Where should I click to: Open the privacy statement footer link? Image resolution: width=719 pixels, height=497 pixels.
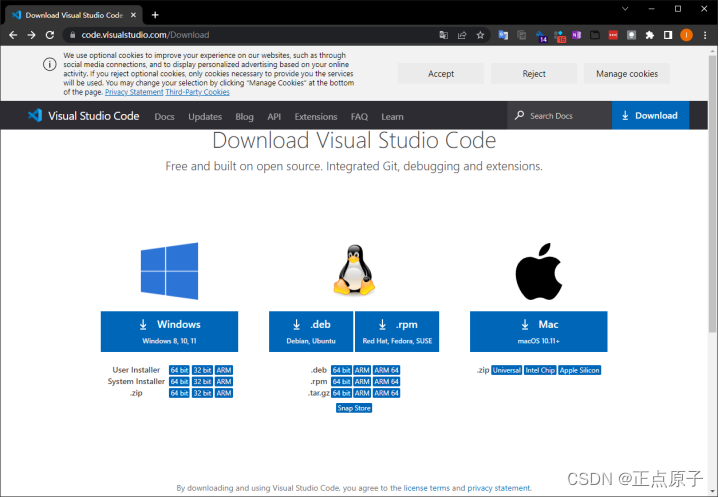[x=499, y=488]
